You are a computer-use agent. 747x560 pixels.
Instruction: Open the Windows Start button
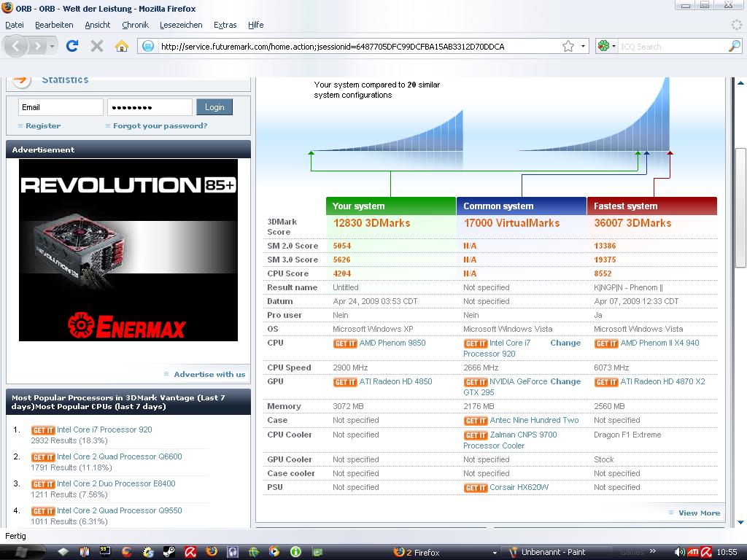tap(21, 552)
